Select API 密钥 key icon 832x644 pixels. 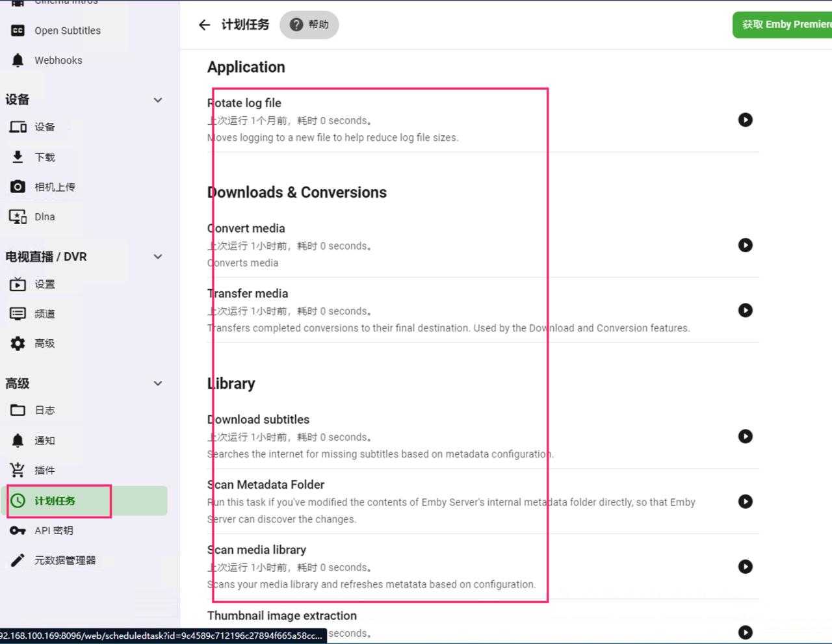coord(18,530)
